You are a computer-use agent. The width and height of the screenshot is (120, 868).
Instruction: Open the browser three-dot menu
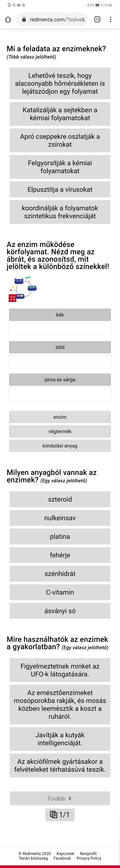pos(111,20)
